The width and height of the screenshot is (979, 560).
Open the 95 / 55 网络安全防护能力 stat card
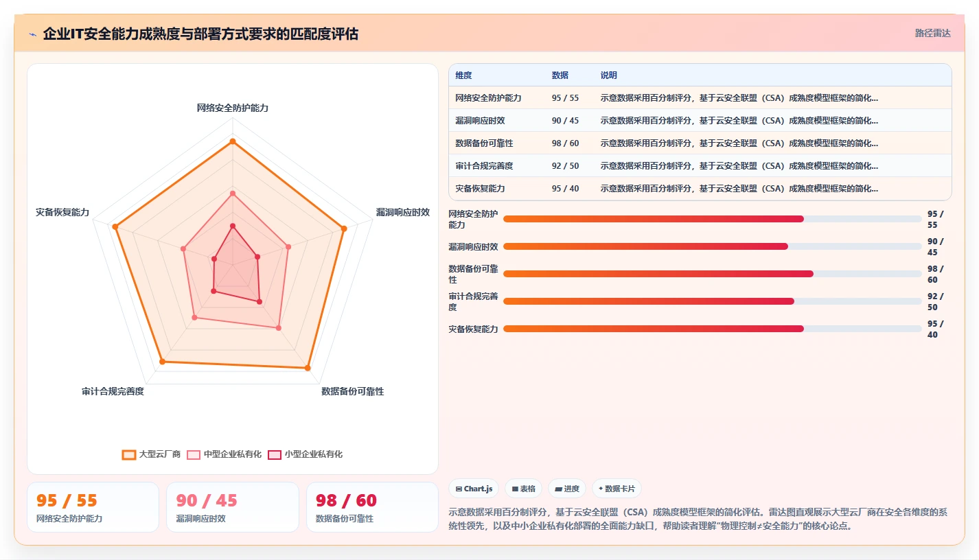[93, 507]
